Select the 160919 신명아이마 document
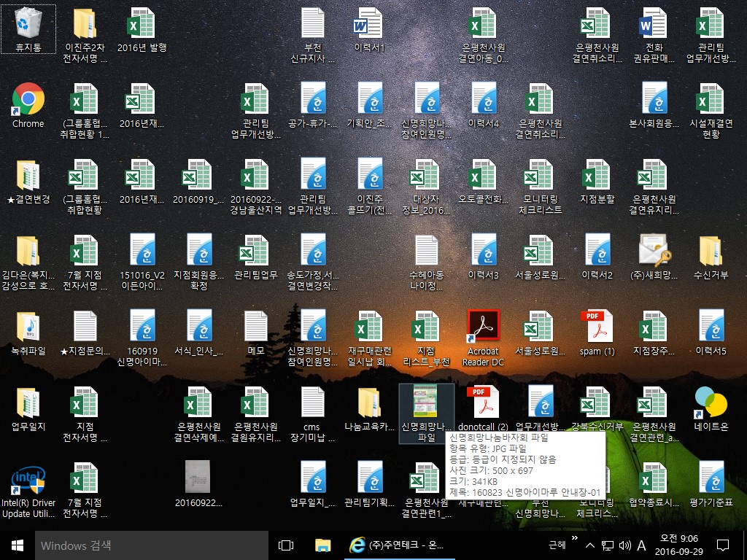This screenshot has width=747, height=560. point(142,338)
